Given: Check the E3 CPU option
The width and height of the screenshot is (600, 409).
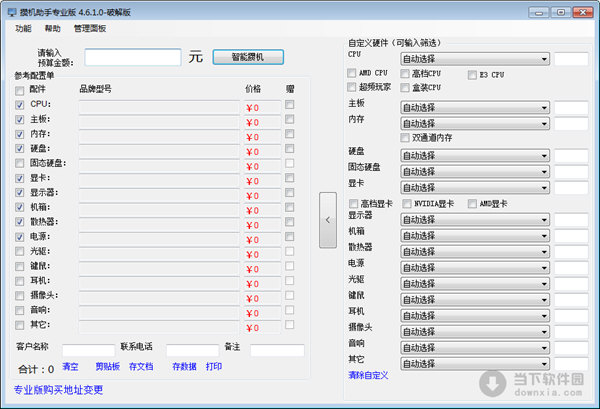Looking at the screenshot, I should point(472,75).
